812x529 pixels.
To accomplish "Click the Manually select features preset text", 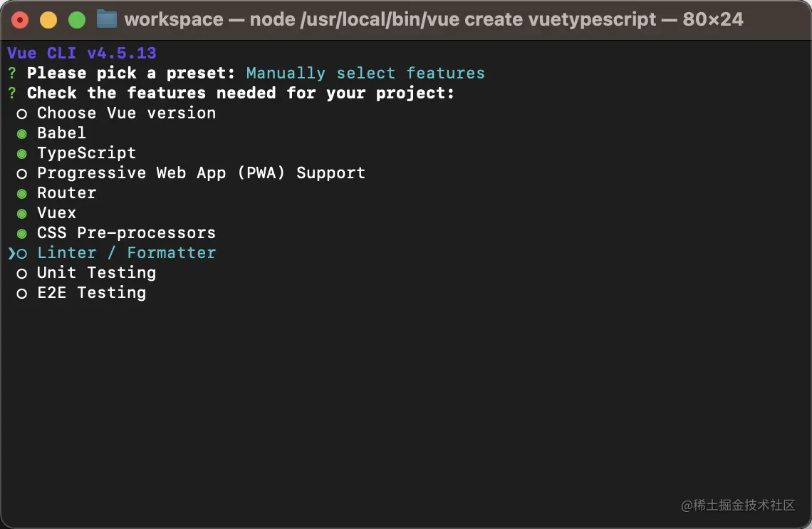I will [x=365, y=73].
